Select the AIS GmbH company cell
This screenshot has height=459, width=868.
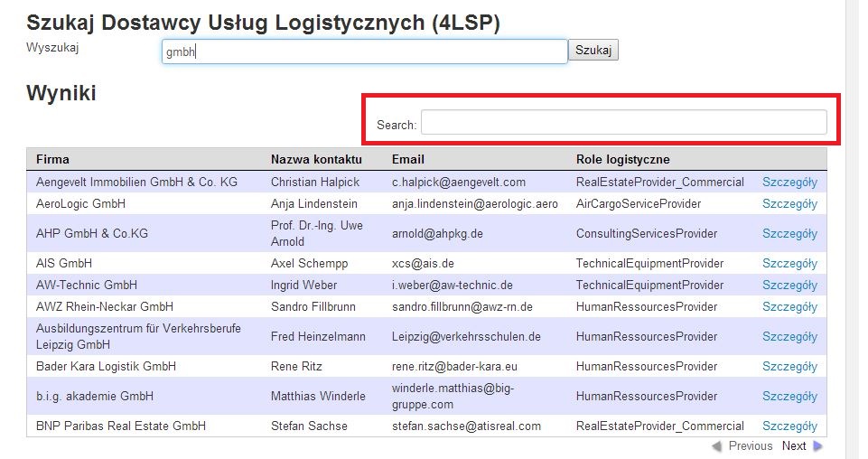pos(64,264)
